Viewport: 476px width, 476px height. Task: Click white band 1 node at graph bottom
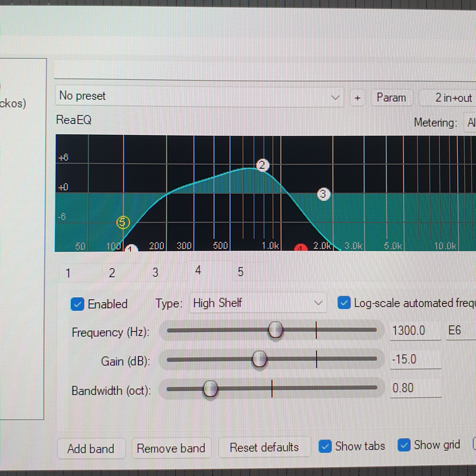tap(131, 248)
